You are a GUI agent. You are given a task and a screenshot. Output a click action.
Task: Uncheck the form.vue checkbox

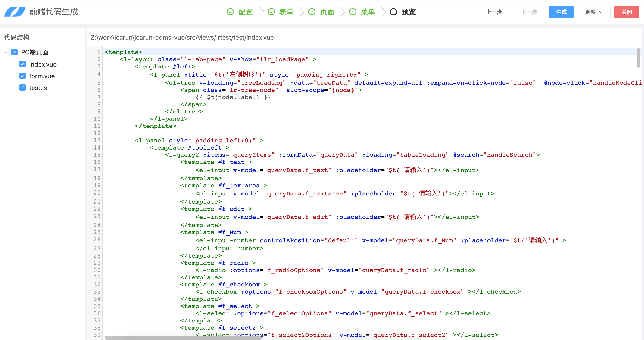click(23, 76)
